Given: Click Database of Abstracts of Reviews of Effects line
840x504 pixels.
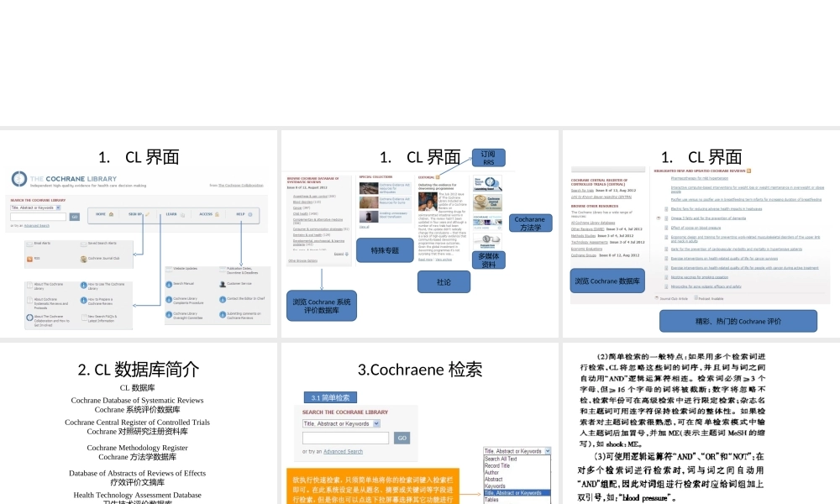Looking at the screenshot, I should [137, 474].
